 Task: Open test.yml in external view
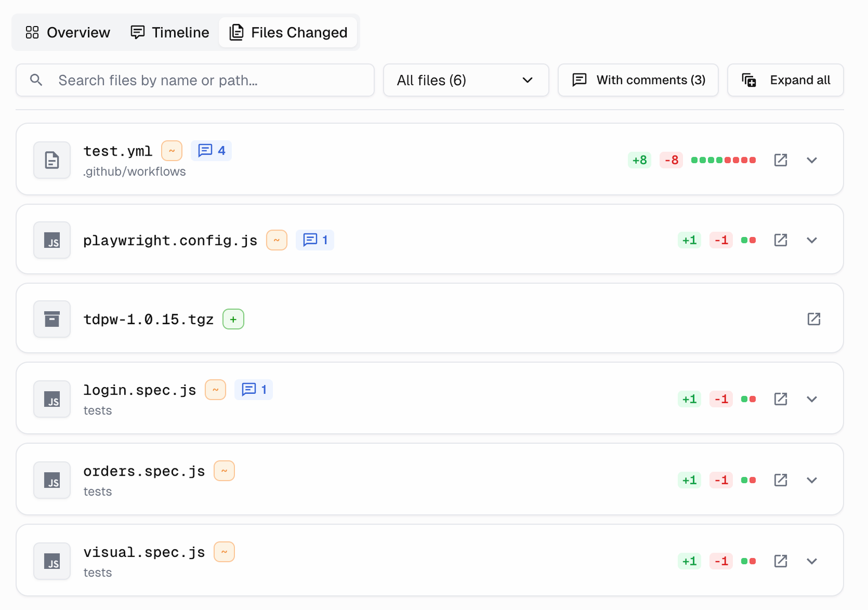(x=780, y=160)
